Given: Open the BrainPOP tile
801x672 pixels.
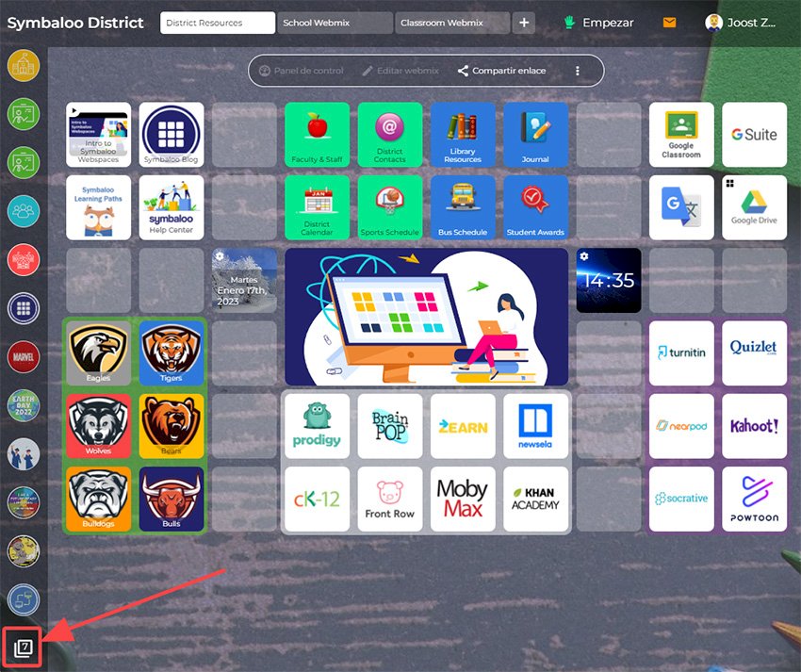Looking at the screenshot, I should 389,426.
